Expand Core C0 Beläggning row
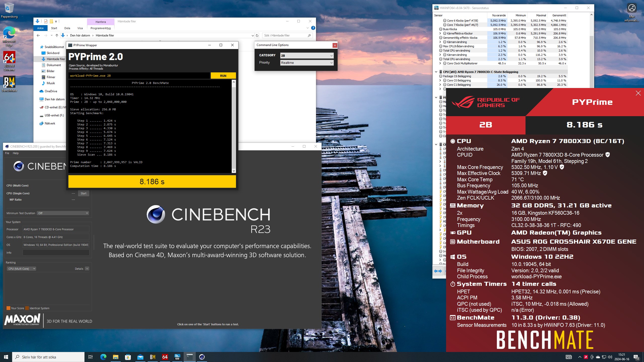 pos(440,80)
